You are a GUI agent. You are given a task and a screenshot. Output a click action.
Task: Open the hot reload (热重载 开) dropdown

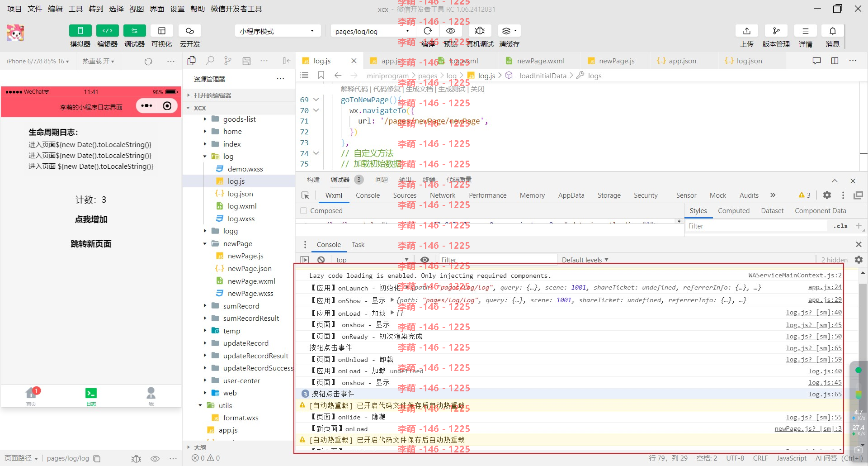[x=98, y=61]
